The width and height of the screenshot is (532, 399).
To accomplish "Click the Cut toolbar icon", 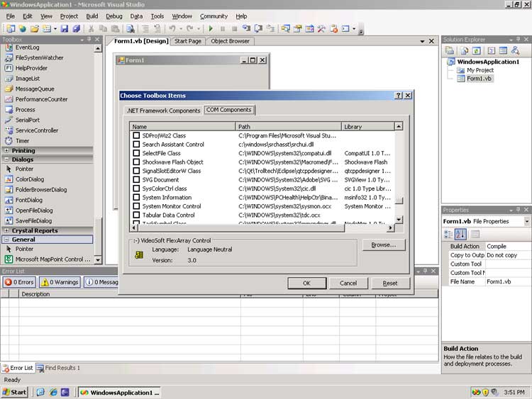I will (91, 29).
